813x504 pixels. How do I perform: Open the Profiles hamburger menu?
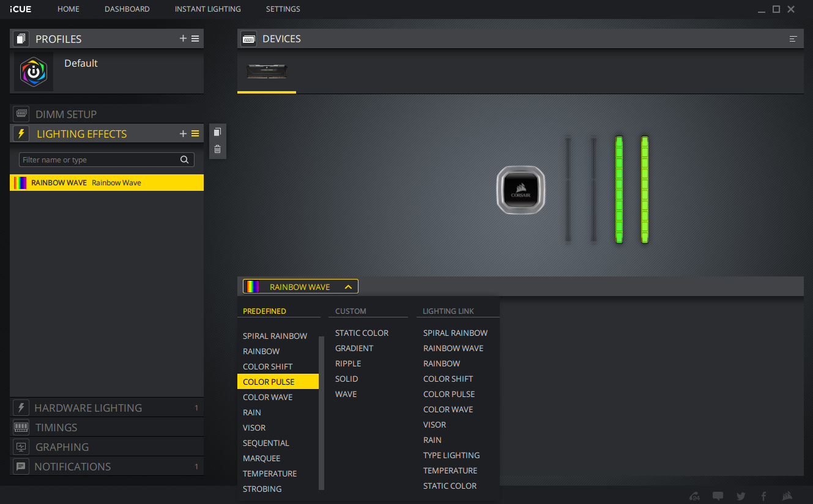click(195, 39)
